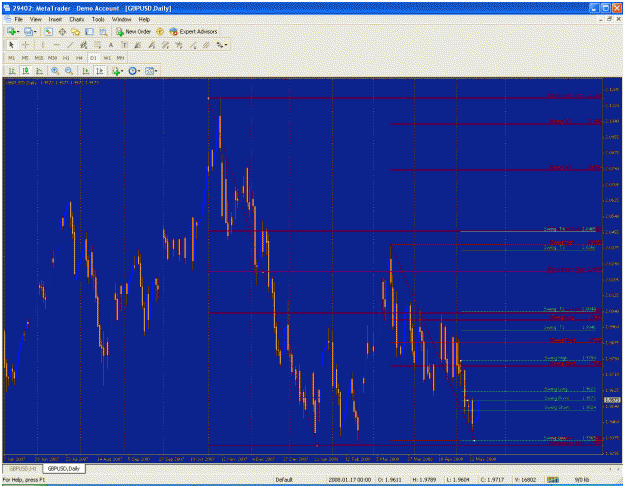Expand the New Chart dropdown arrow

(x=18, y=31)
